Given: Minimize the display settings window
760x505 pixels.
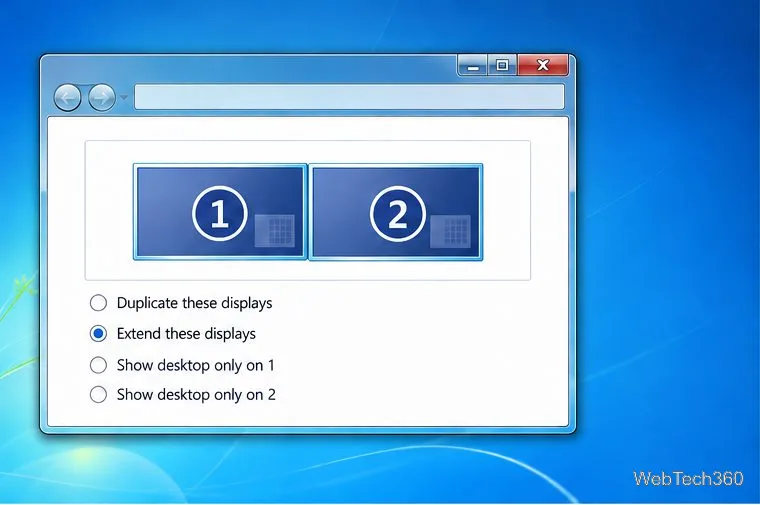Looking at the screenshot, I should tap(473, 65).
